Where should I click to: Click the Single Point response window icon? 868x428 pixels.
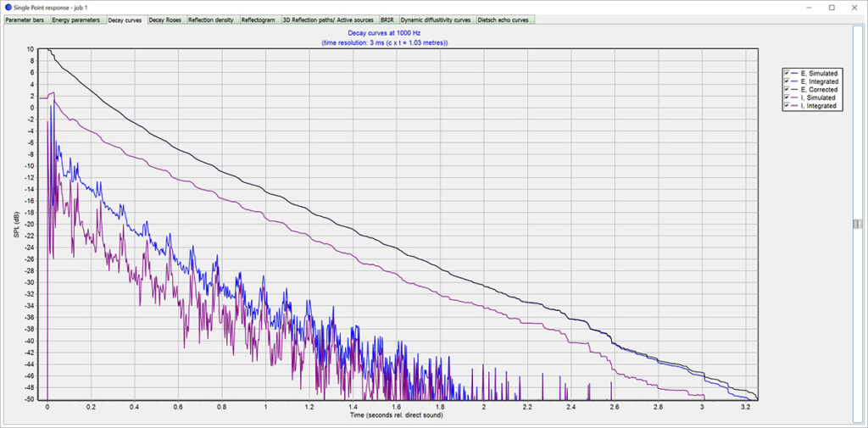(8, 7)
